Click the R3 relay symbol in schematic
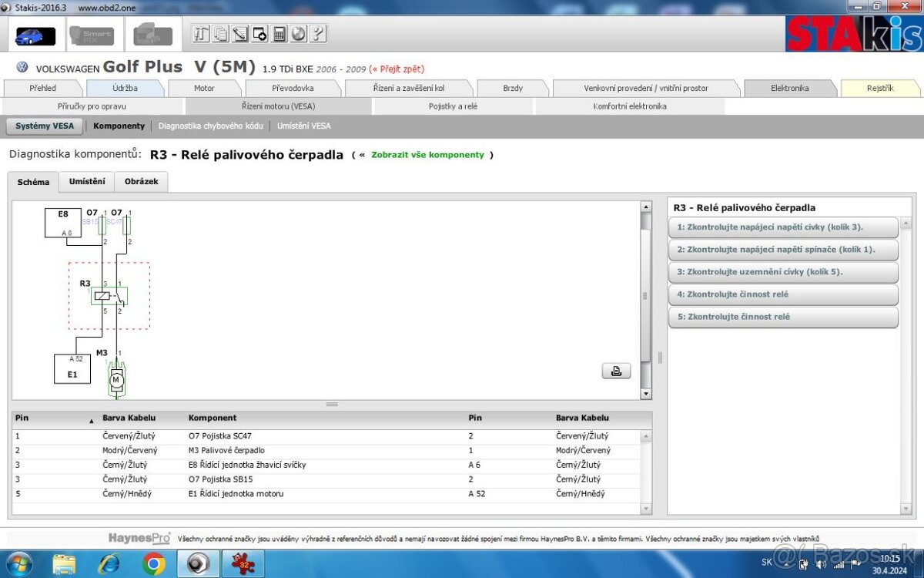 pyautogui.click(x=109, y=296)
